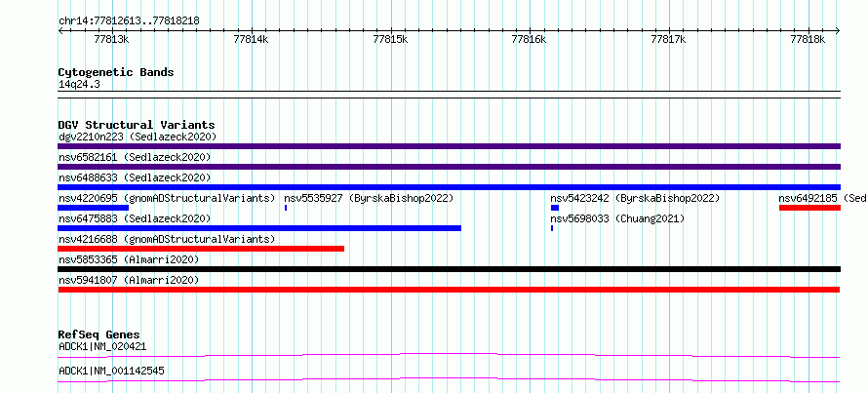Image resolution: width=868 pixels, height=393 pixels.
Task: Select the ADCK1 NM_001142545 magenta transcript line
Action: (449, 379)
